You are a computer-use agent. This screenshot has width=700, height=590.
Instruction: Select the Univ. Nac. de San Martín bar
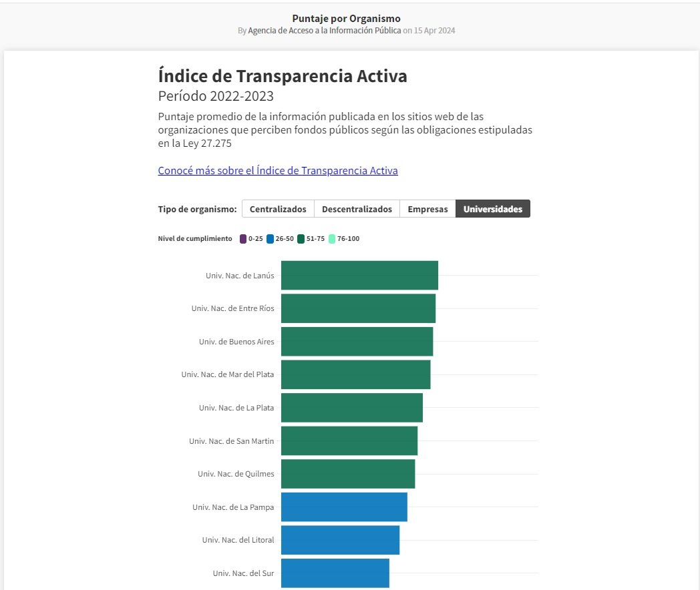(349, 440)
